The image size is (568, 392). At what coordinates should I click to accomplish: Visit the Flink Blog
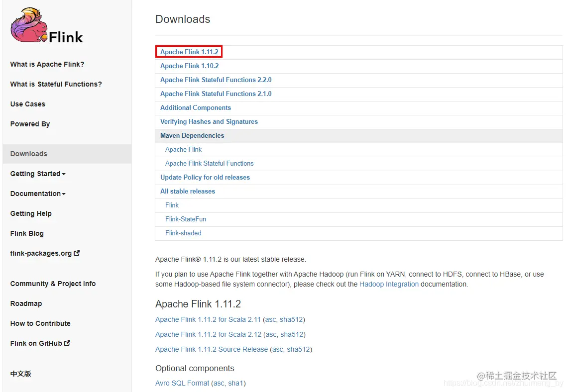27,233
